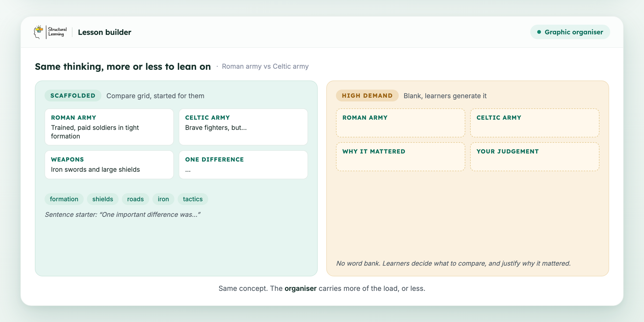Select the SCAFFOLDED label pill
The height and width of the screenshot is (322, 644).
coord(73,96)
